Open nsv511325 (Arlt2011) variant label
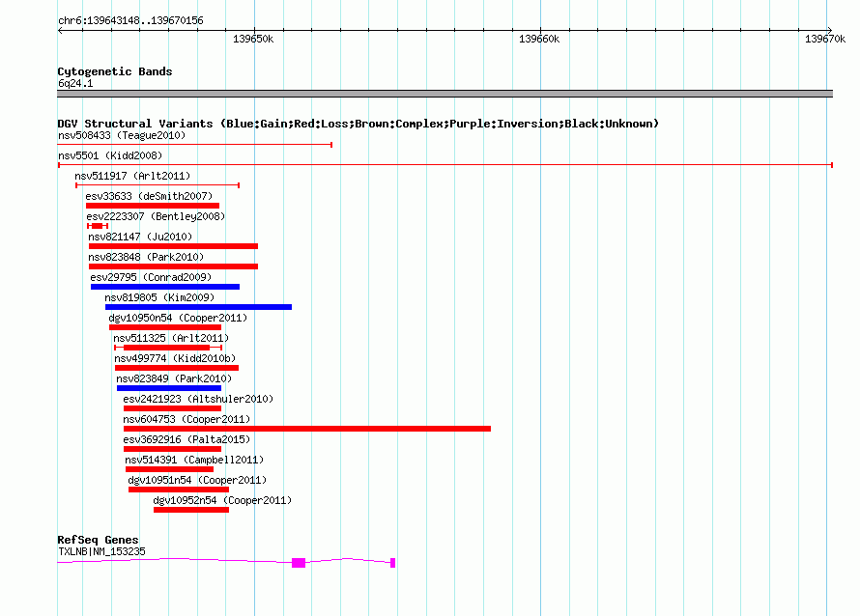Image resolution: width=860 pixels, height=616 pixels. [x=171, y=338]
